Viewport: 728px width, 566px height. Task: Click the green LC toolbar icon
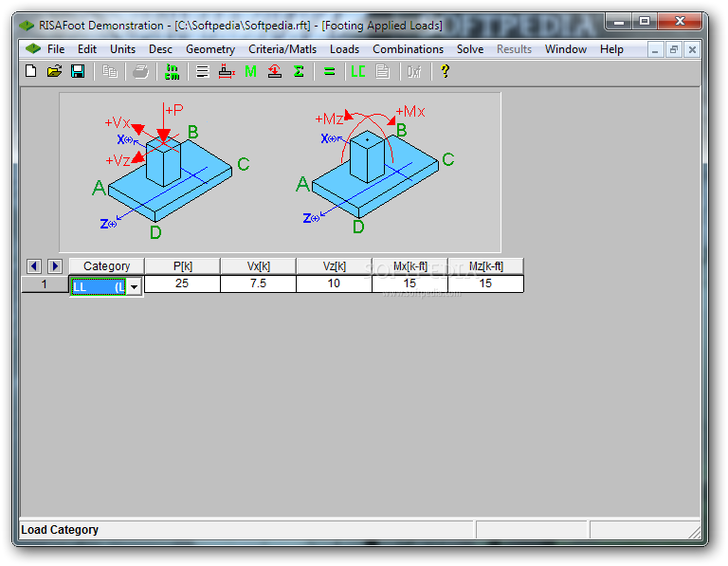[358, 71]
